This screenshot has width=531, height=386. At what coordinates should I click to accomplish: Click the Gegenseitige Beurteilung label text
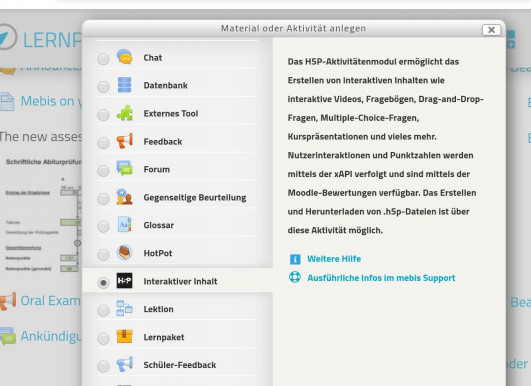point(195,197)
